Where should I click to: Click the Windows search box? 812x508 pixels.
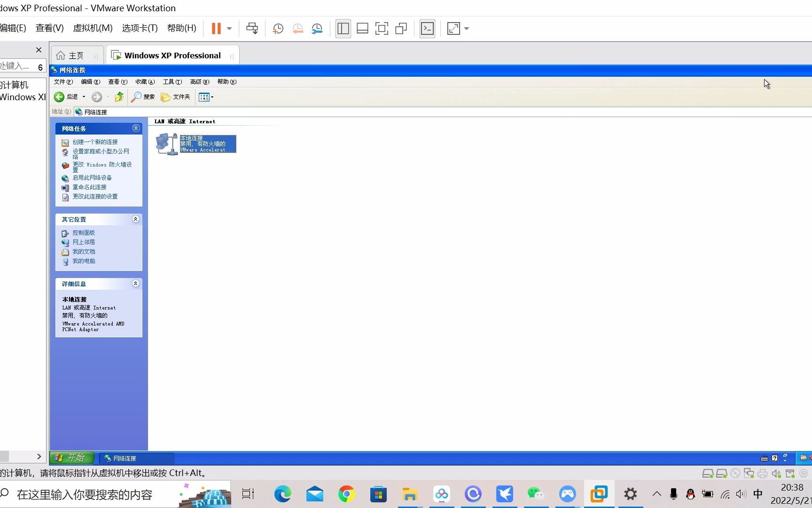click(115, 494)
